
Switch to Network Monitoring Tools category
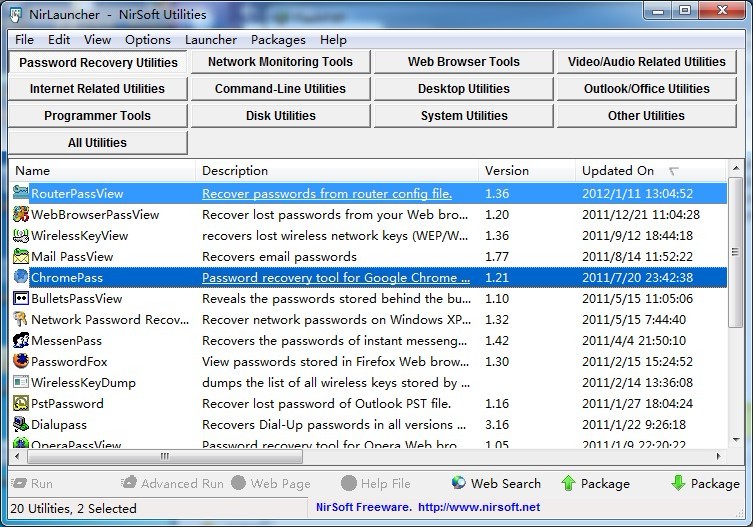[280, 62]
